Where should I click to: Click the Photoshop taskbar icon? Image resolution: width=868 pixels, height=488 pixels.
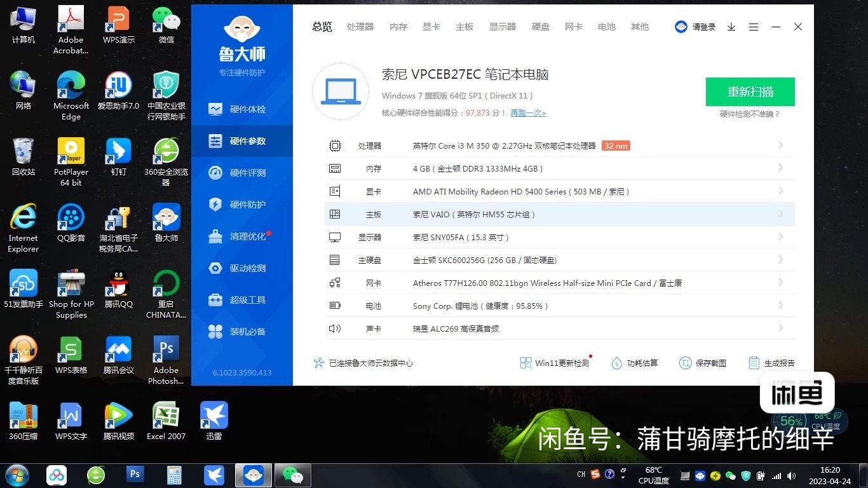point(135,475)
